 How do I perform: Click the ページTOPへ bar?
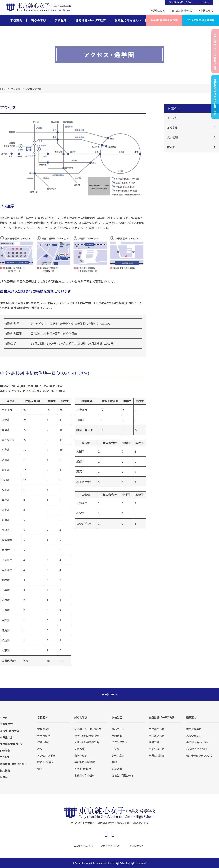point(109,694)
